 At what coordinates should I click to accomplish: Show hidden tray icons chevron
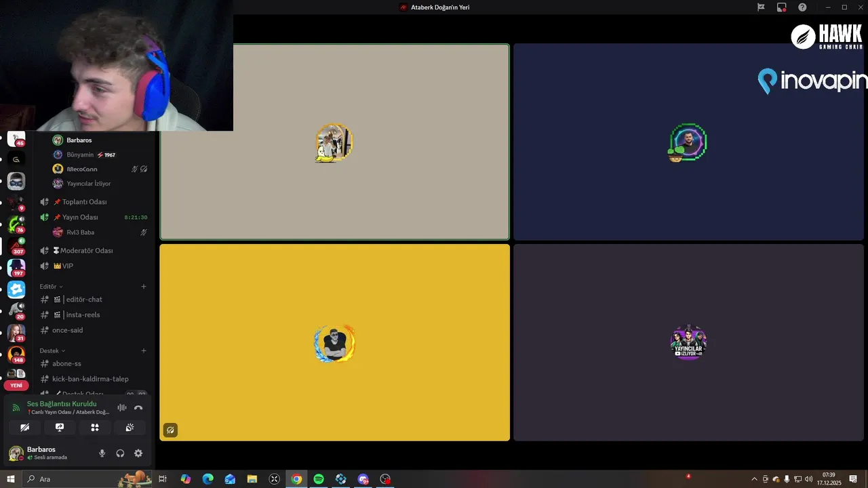point(754,479)
